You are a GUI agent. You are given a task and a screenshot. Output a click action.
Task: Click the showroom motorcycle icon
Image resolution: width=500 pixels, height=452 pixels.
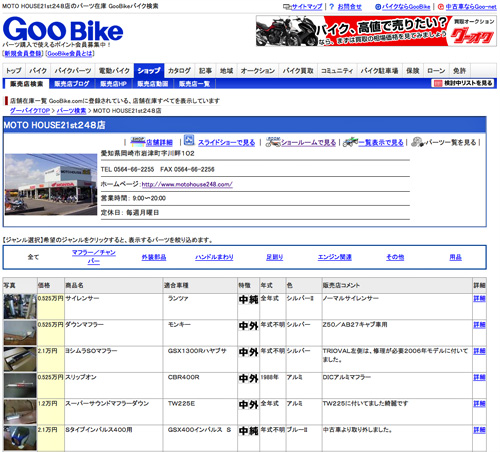[x=273, y=142]
